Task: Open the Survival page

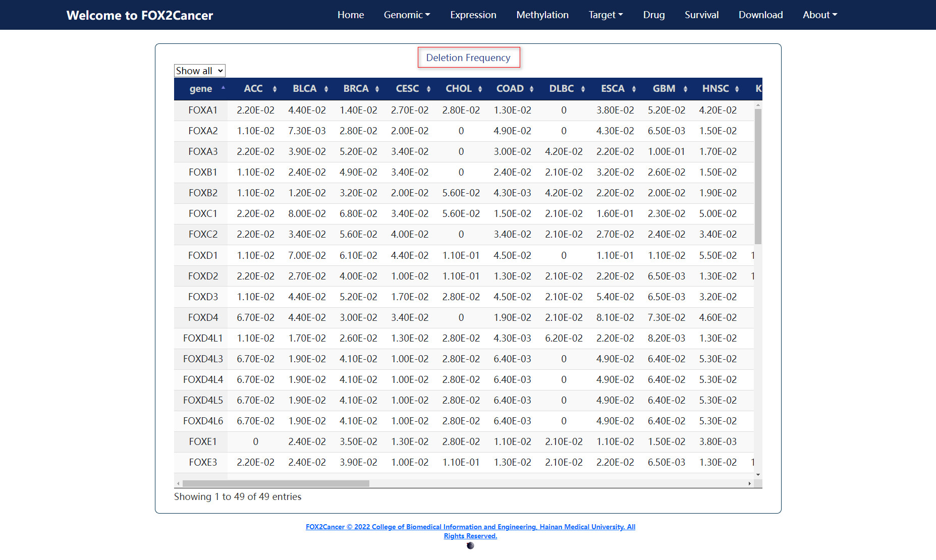Action: click(701, 15)
